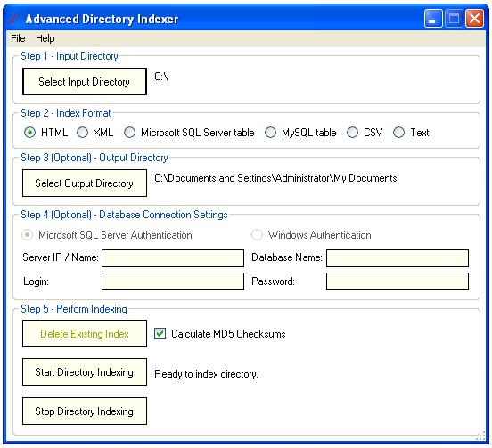The height and width of the screenshot is (448, 492).
Task: Stop Directory Indexing
Action: (x=85, y=411)
